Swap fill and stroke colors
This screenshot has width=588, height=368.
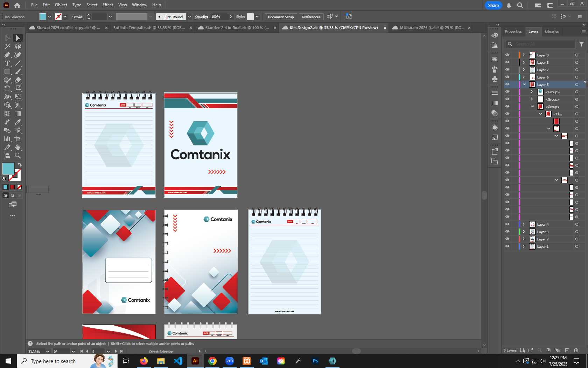tap(20, 165)
